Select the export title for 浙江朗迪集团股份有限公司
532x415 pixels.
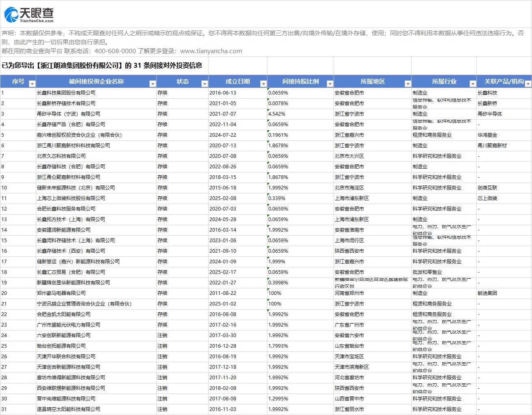point(102,65)
